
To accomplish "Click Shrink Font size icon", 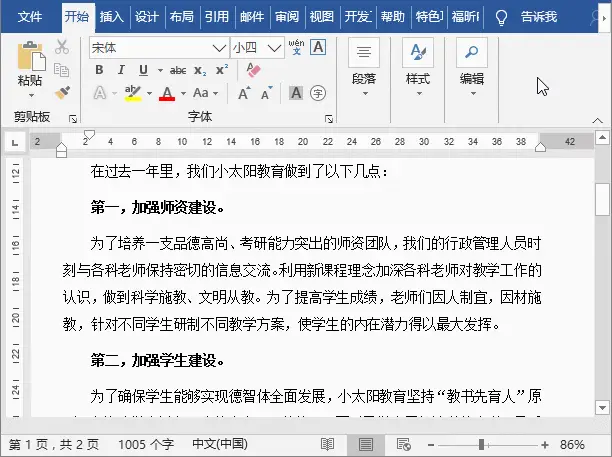I will [267, 93].
